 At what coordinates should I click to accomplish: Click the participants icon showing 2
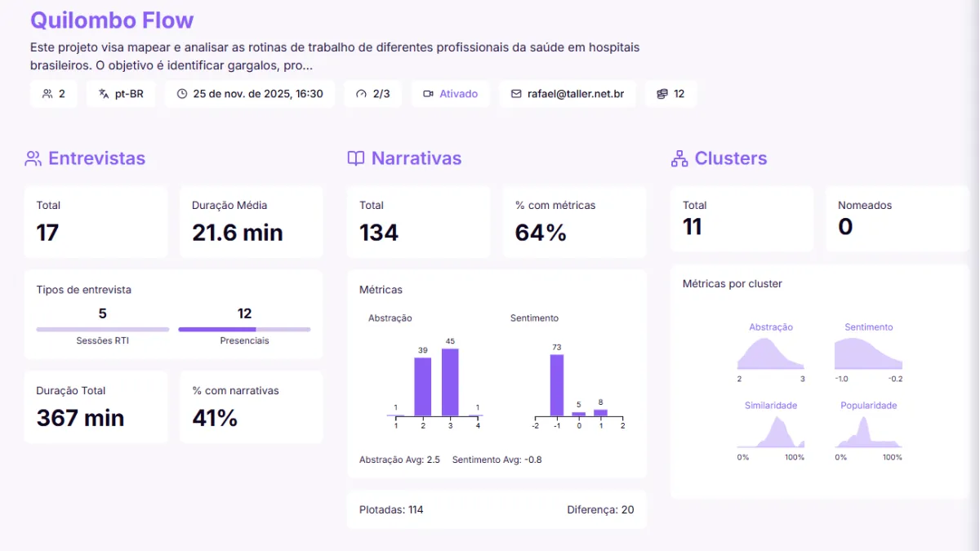click(47, 93)
